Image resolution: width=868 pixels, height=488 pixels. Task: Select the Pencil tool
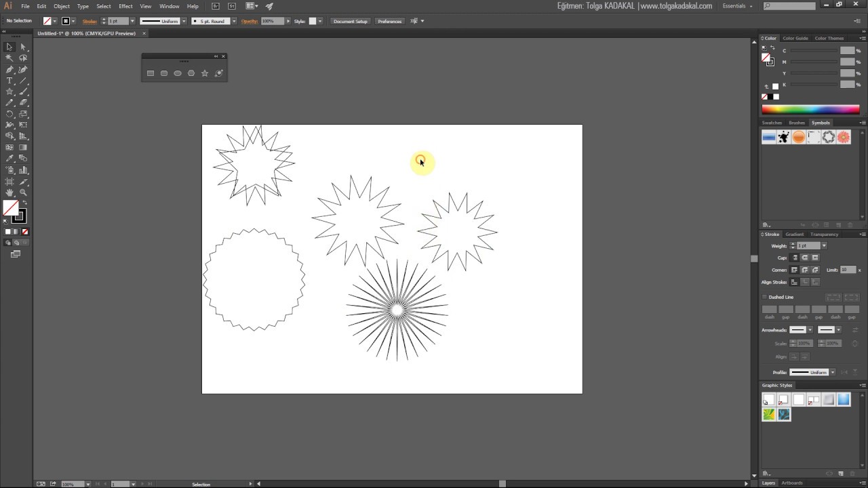pyautogui.click(x=9, y=102)
